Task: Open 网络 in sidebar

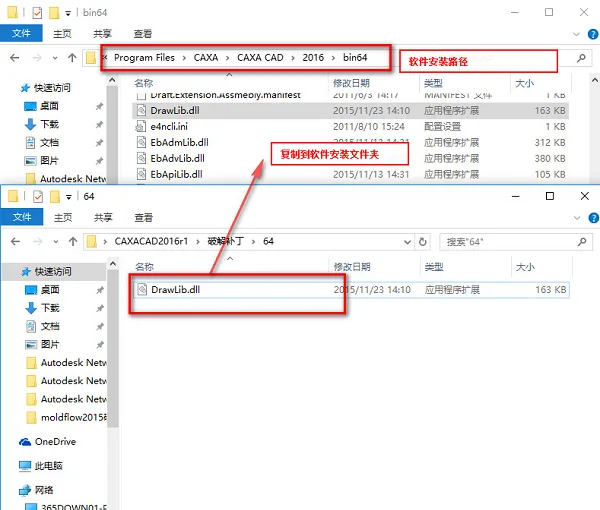Action: (x=37, y=490)
